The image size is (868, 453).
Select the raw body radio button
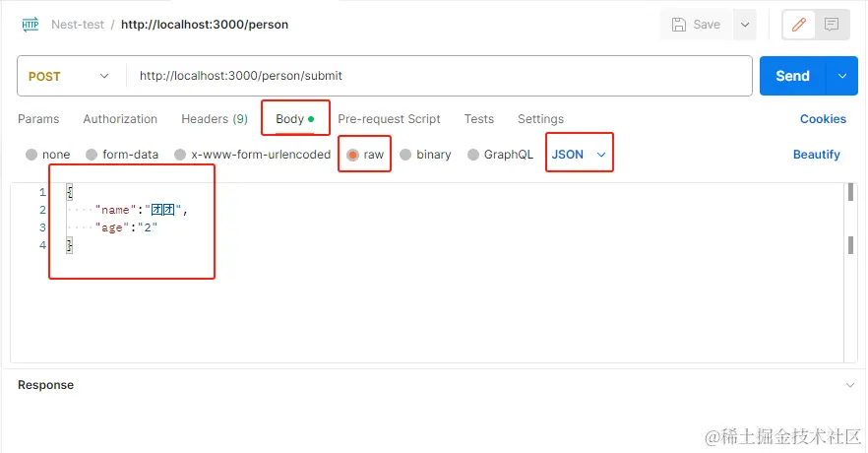point(352,155)
